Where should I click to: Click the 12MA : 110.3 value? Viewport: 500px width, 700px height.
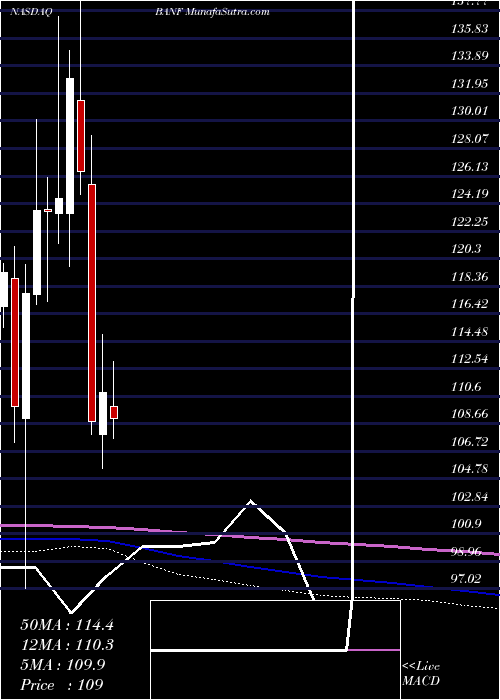[x=67, y=645]
